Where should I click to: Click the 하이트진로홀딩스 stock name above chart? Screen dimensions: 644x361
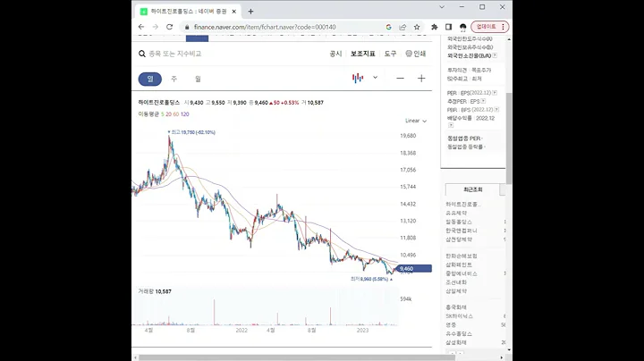(x=159, y=103)
